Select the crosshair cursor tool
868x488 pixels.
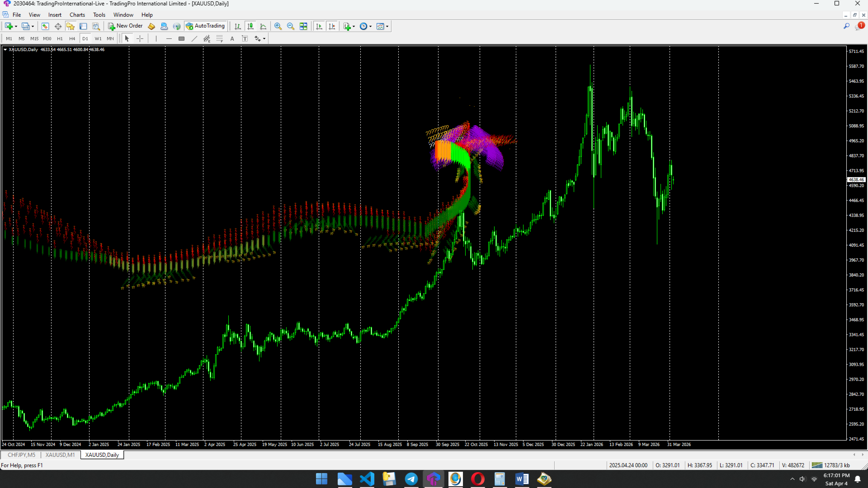140,39
